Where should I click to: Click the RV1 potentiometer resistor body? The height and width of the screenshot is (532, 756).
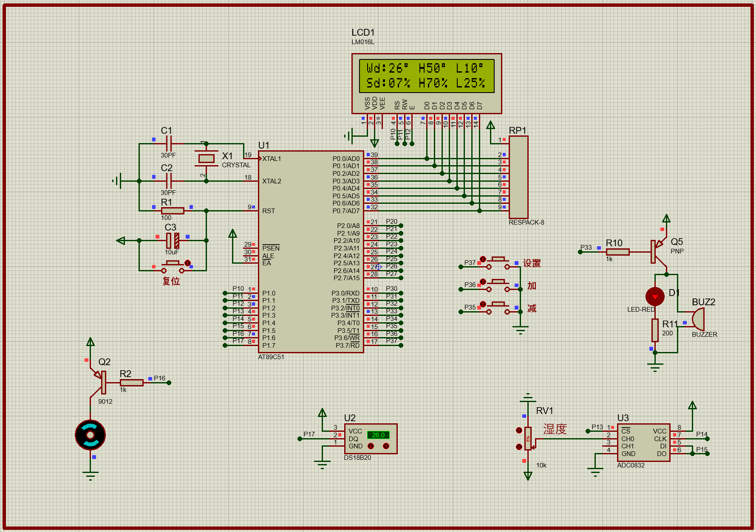[528, 438]
